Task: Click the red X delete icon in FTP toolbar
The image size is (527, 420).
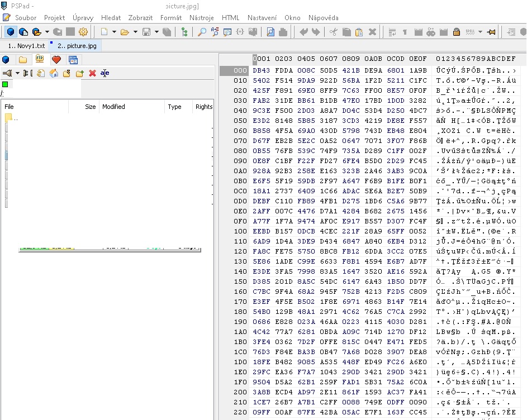Action: click(x=92, y=73)
